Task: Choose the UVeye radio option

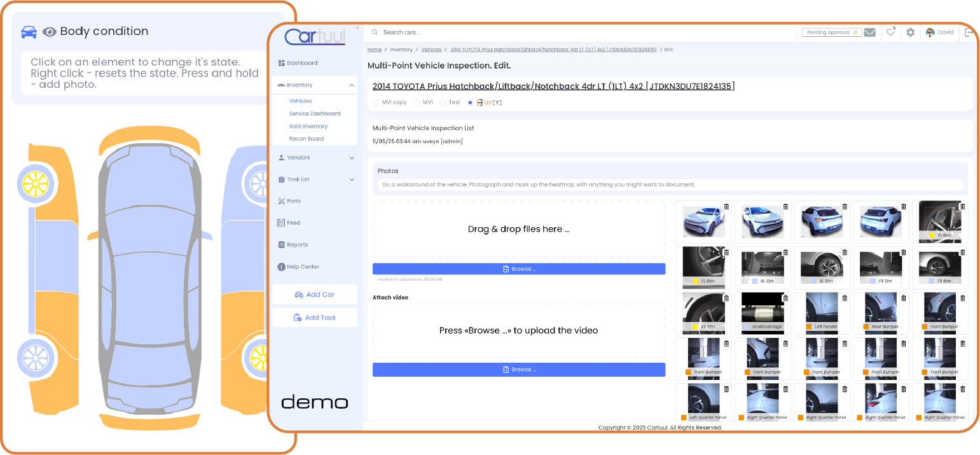Action: pos(470,102)
